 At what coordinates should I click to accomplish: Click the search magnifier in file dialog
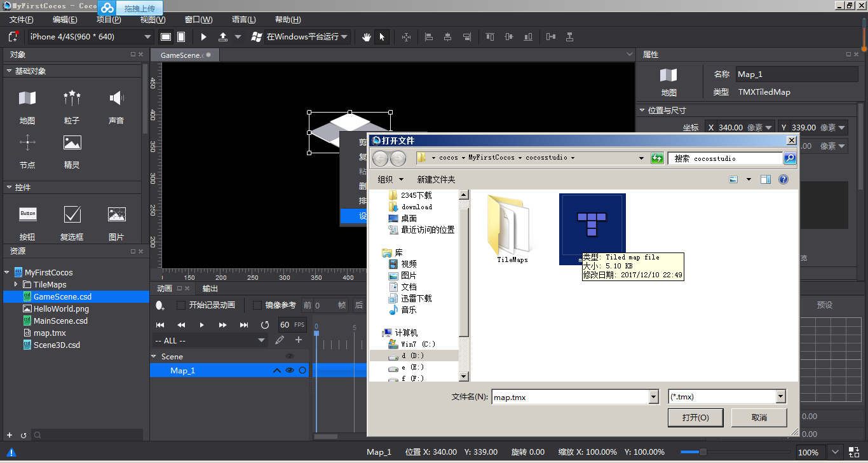tap(790, 158)
